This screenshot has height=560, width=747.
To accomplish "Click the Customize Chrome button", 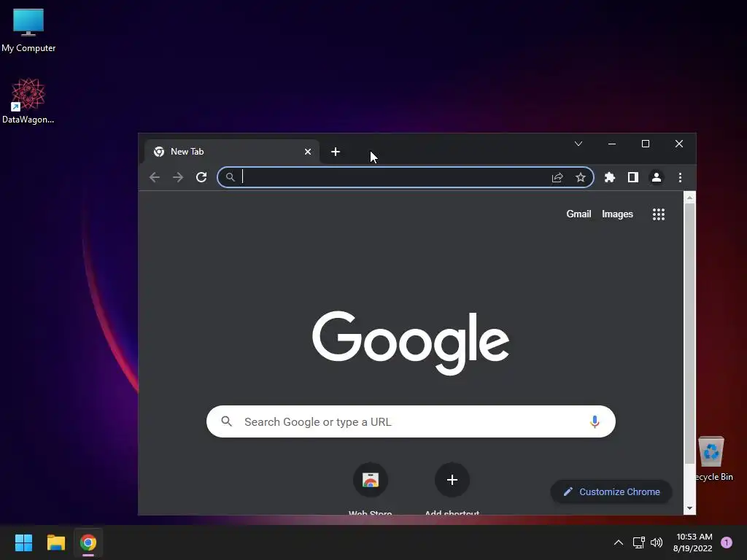I will pos(612,491).
